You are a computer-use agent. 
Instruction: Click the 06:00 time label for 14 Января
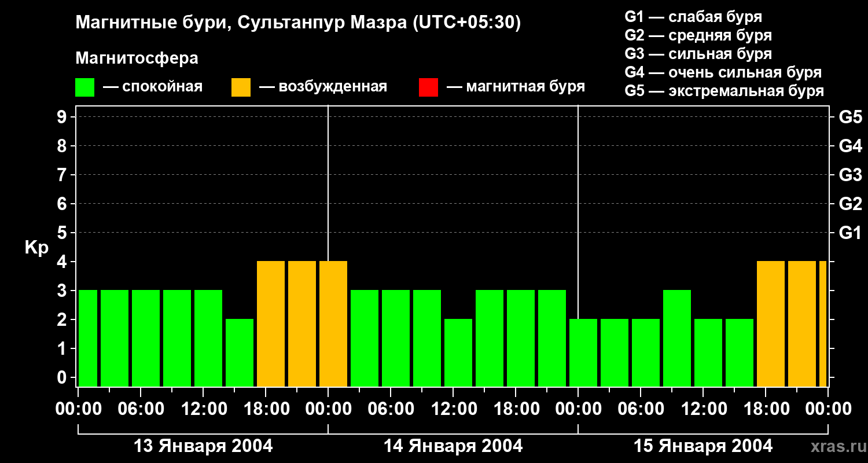(391, 409)
